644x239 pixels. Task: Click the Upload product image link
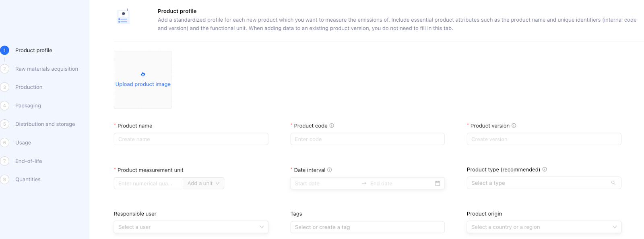pos(143,84)
